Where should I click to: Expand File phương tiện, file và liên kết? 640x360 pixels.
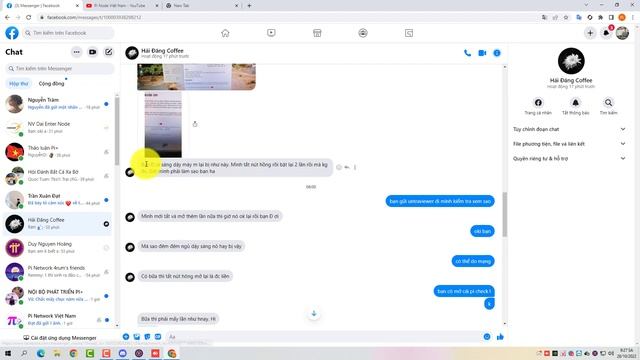point(569,144)
